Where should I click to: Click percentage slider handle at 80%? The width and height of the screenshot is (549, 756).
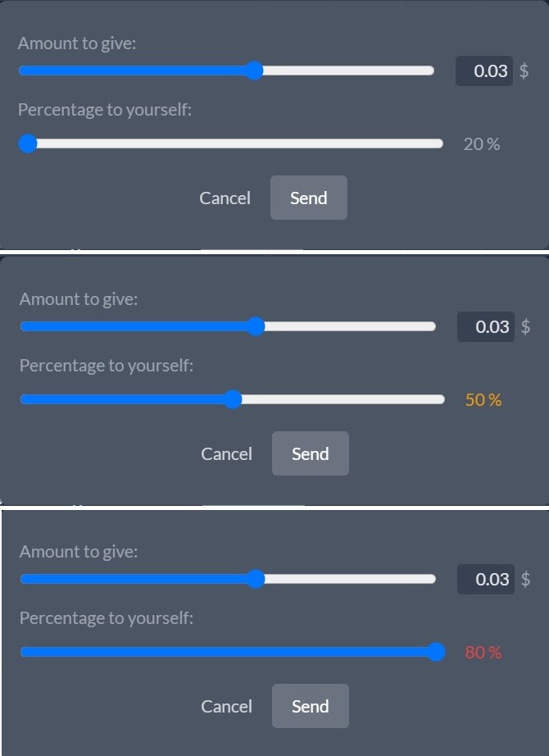click(436, 652)
